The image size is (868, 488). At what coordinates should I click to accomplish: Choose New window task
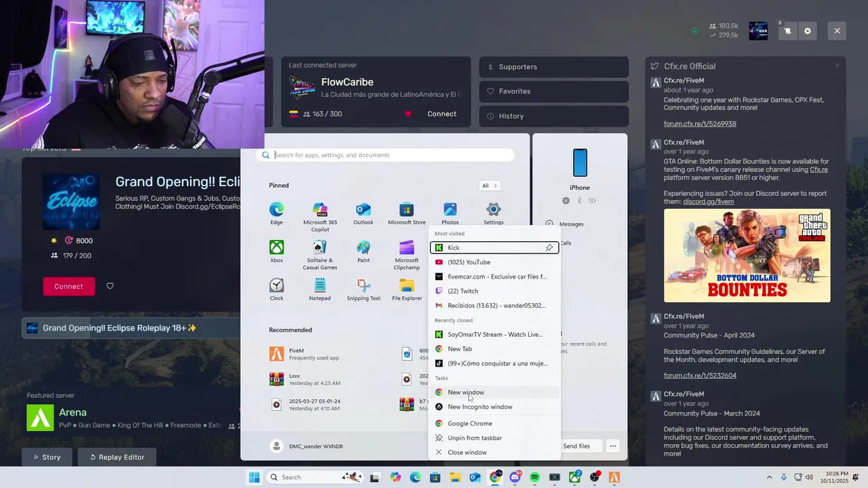coord(494,392)
